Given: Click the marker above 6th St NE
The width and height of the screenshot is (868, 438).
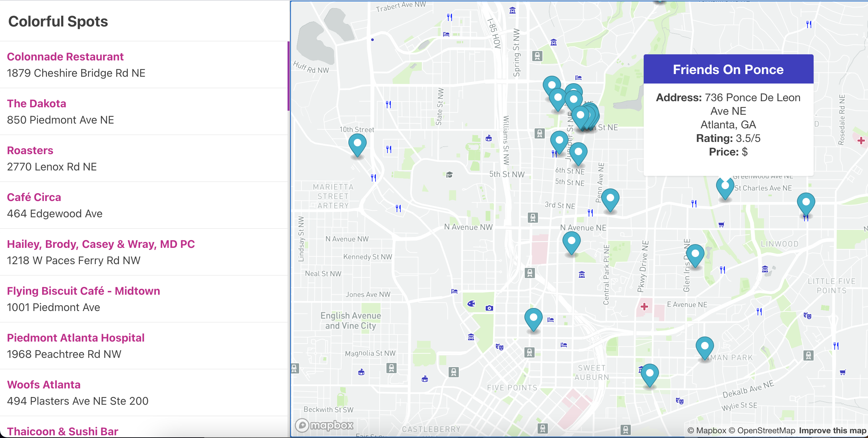Looking at the screenshot, I should tap(578, 154).
